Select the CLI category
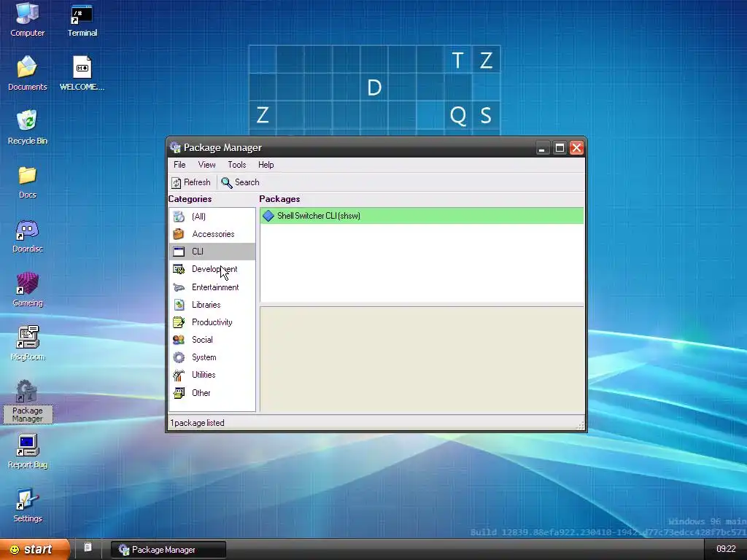The image size is (747, 560). (x=212, y=252)
